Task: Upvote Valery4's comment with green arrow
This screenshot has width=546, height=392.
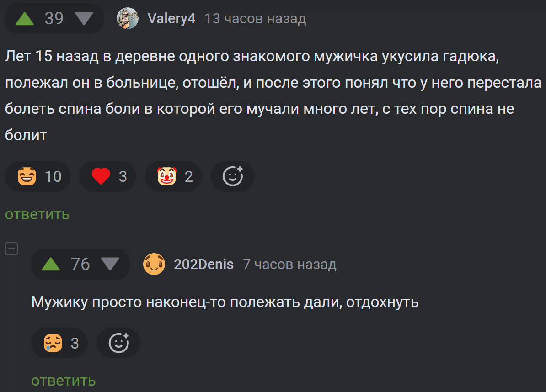Action: pyautogui.click(x=25, y=19)
